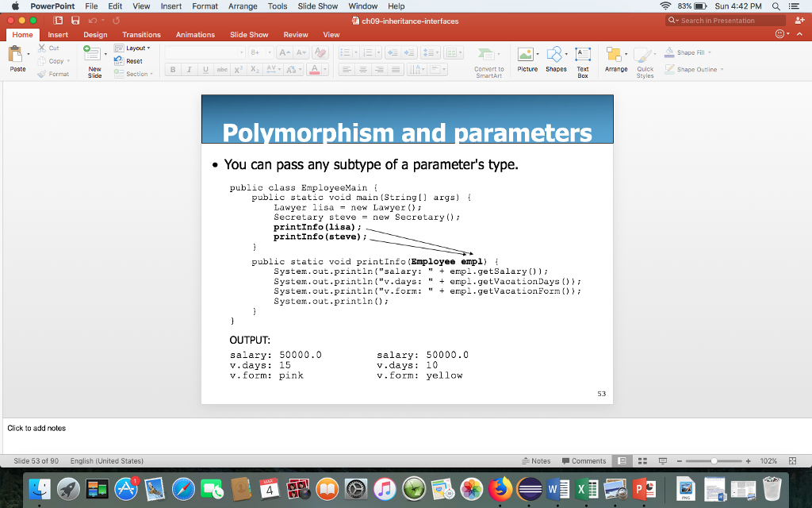Increase list indent level
The height and width of the screenshot is (508, 812).
point(410,52)
